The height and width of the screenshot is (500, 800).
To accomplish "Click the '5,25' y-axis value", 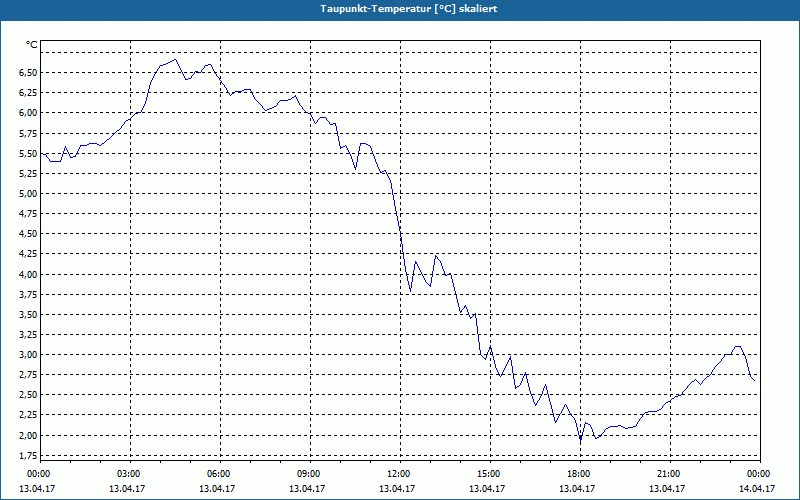I will coord(28,174).
